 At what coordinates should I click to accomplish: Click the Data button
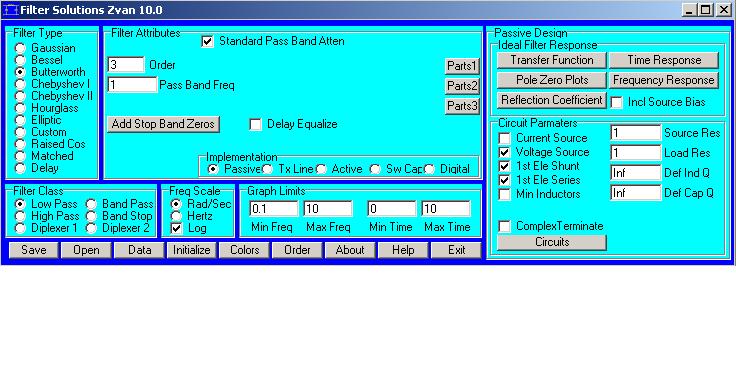click(139, 250)
